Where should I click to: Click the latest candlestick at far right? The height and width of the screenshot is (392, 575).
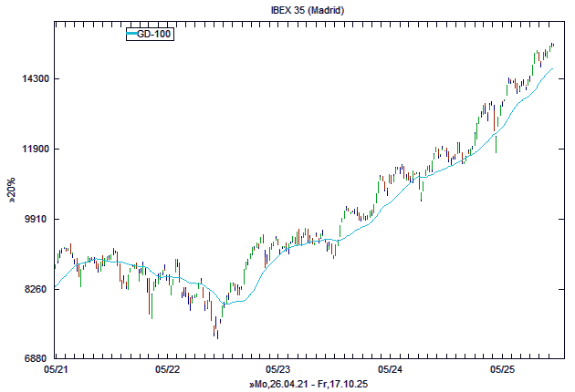coord(552,45)
